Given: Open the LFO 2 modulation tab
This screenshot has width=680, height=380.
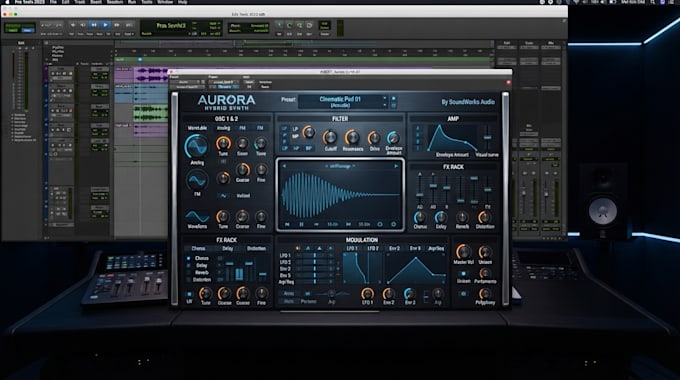Looking at the screenshot, I should (373, 249).
